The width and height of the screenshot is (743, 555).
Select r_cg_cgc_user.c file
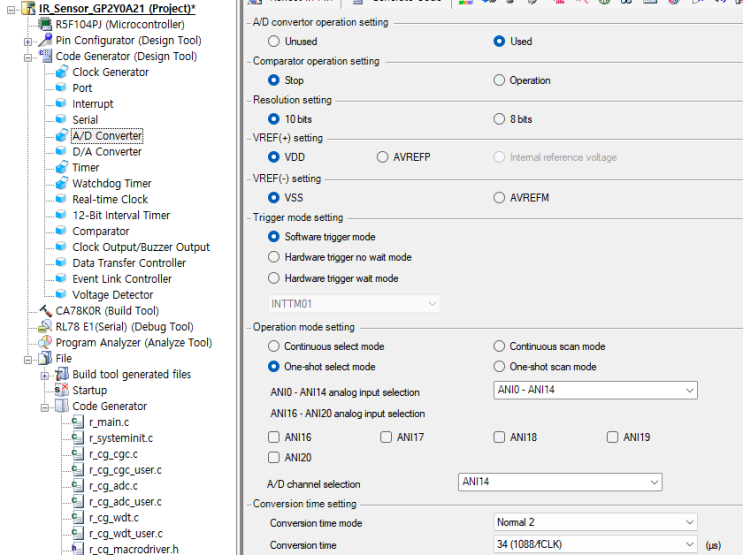pyautogui.click(x=125, y=470)
